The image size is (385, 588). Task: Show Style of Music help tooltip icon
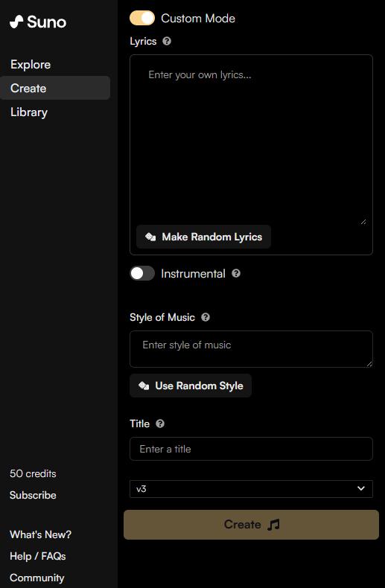click(206, 317)
